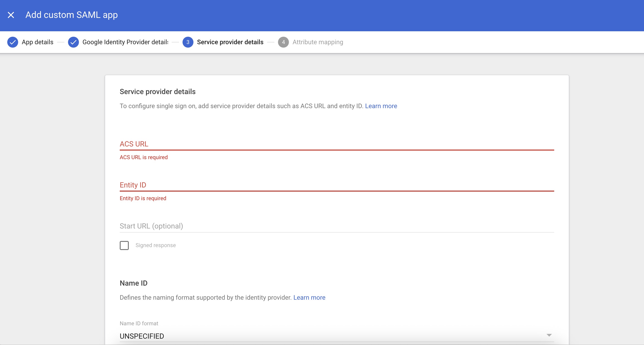Enable the Signed response checkbox

[124, 245]
